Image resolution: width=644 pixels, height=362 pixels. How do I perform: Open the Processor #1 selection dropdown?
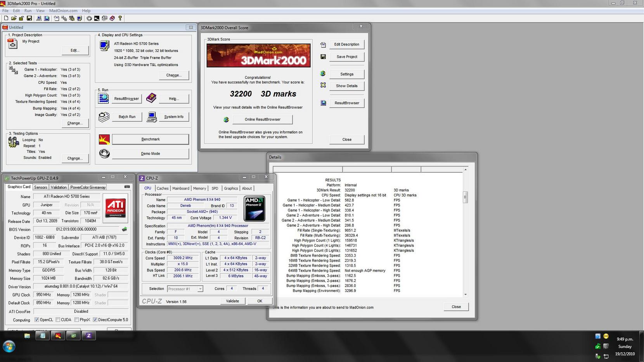(185, 289)
